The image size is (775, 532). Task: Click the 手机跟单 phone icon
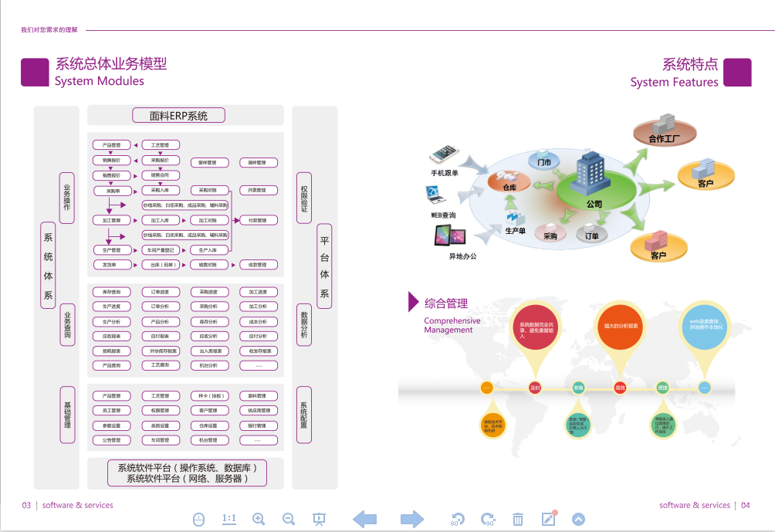pos(445,154)
